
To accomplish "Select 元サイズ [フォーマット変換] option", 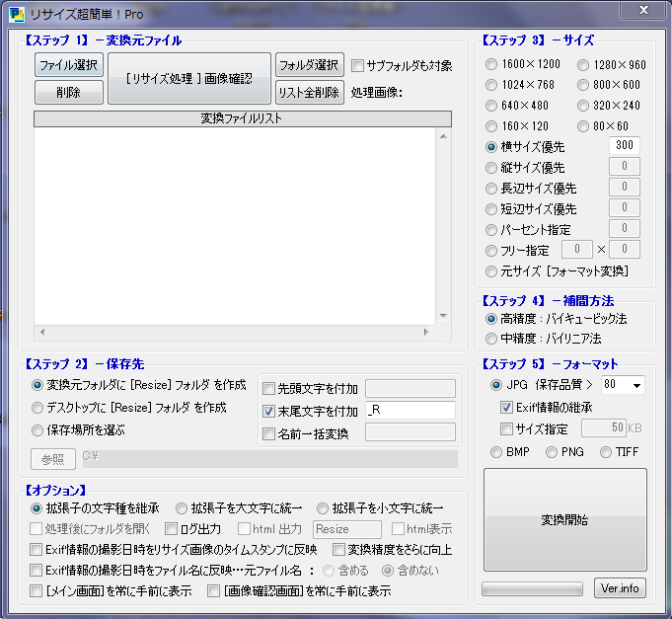I will 491,271.
